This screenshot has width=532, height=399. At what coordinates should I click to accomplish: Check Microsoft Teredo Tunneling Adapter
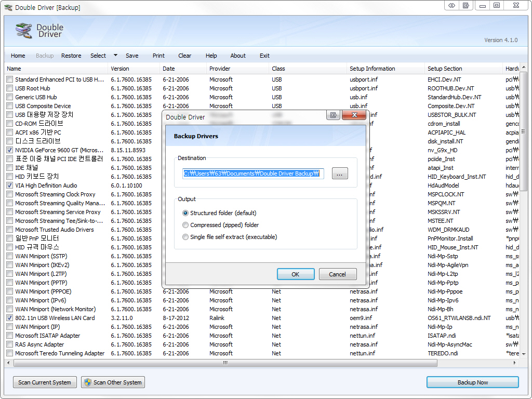tap(9, 353)
